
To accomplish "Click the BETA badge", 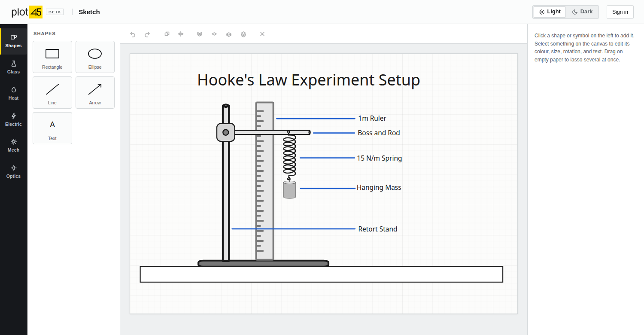I will click(x=55, y=12).
